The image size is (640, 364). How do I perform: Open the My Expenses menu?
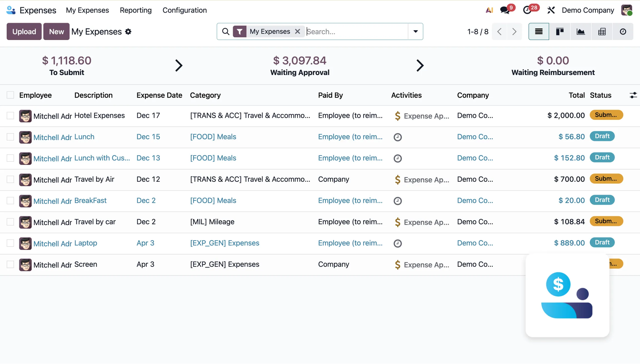pos(87,10)
